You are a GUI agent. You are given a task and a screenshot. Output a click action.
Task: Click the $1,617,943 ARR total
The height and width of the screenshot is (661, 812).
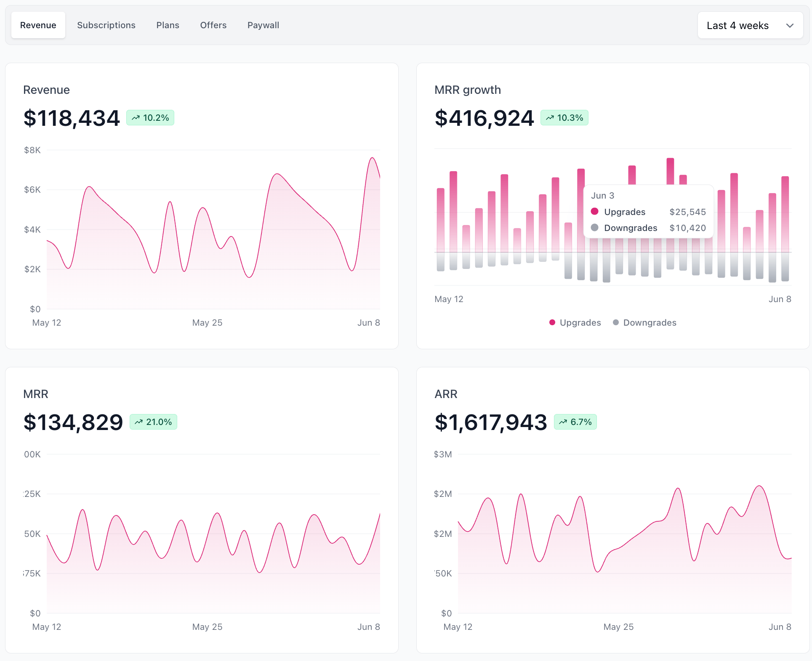pos(491,422)
